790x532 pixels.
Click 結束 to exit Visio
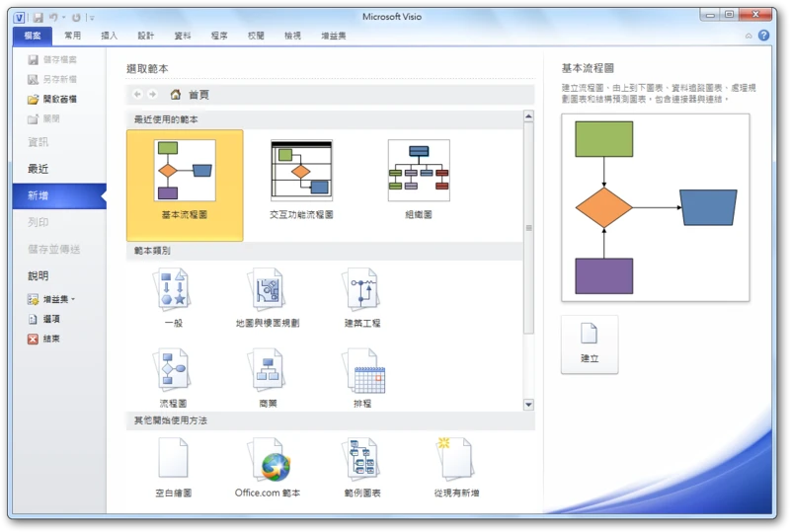click(43, 339)
